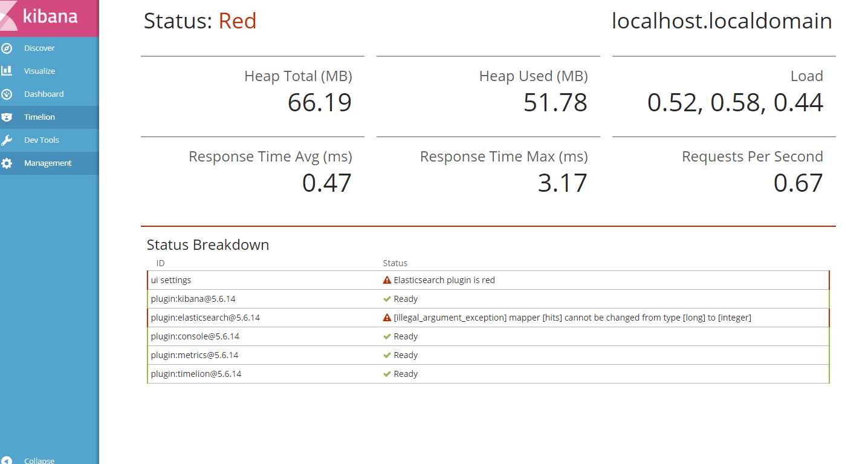Viewport: 868px width, 464px height.
Task: Click the Timelion mask icon
Action: point(7,117)
